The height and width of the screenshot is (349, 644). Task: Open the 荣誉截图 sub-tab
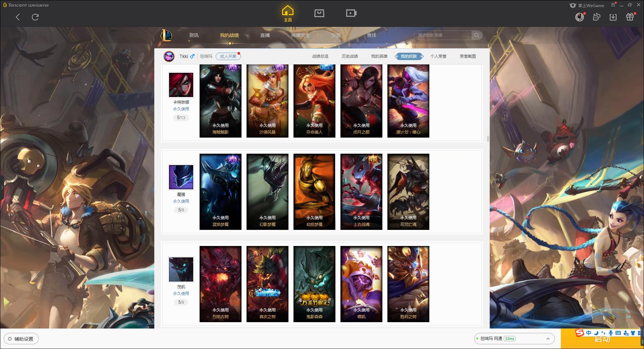click(x=468, y=56)
